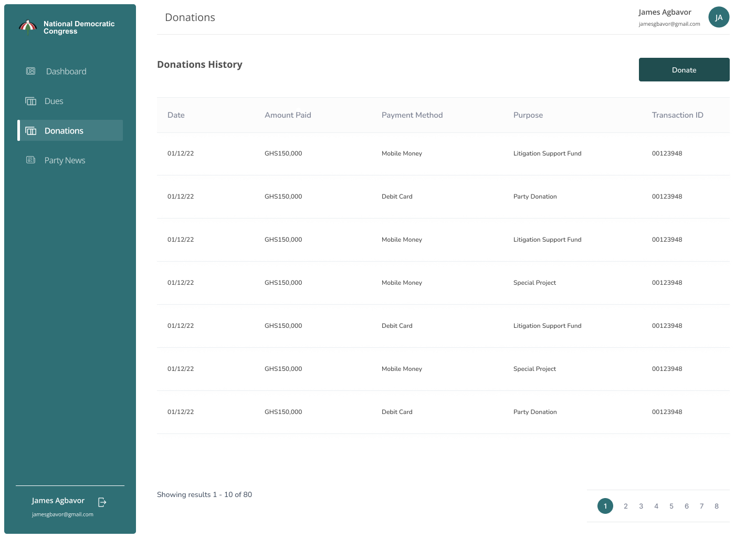Select page 5 in pagination
Viewport: 756px width, 538px height.
[671, 506]
